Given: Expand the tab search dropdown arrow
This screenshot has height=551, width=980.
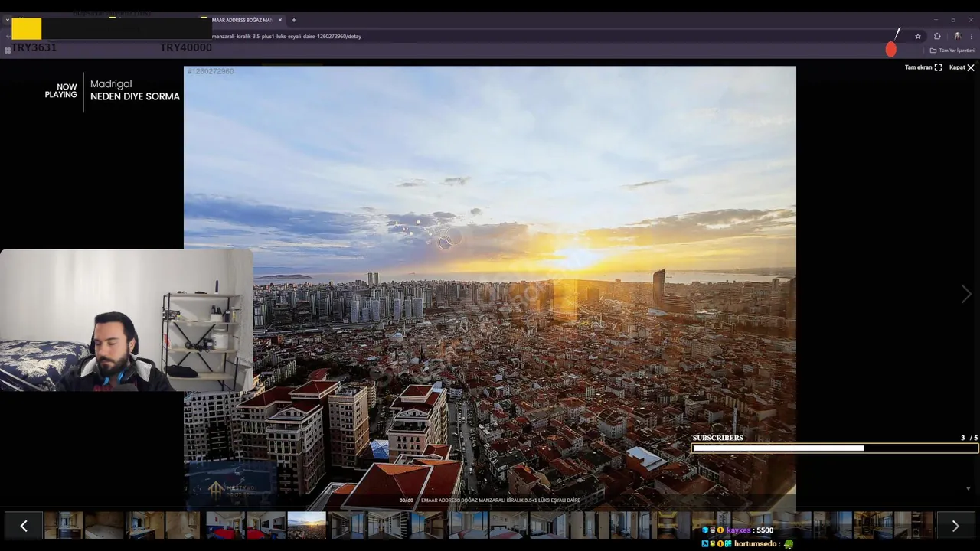Looking at the screenshot, I should coord(7,20).
